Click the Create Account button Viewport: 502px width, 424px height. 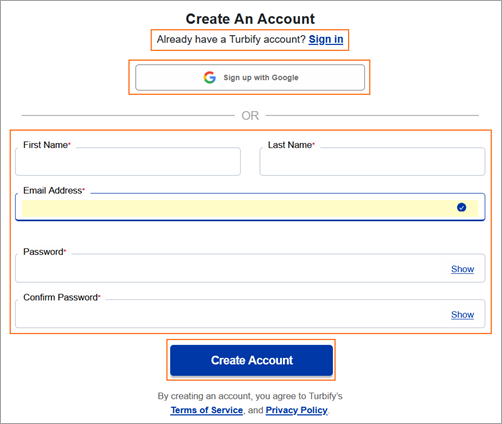coord(251,360)
